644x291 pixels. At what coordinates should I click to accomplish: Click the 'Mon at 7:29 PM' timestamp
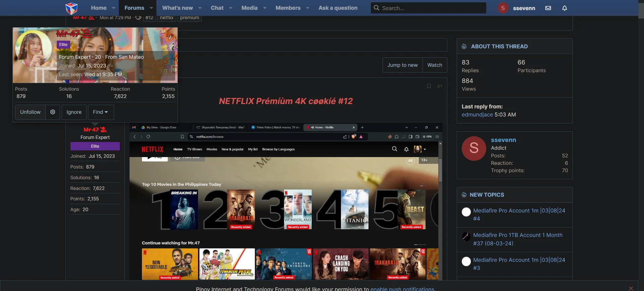tap(115, 18)
